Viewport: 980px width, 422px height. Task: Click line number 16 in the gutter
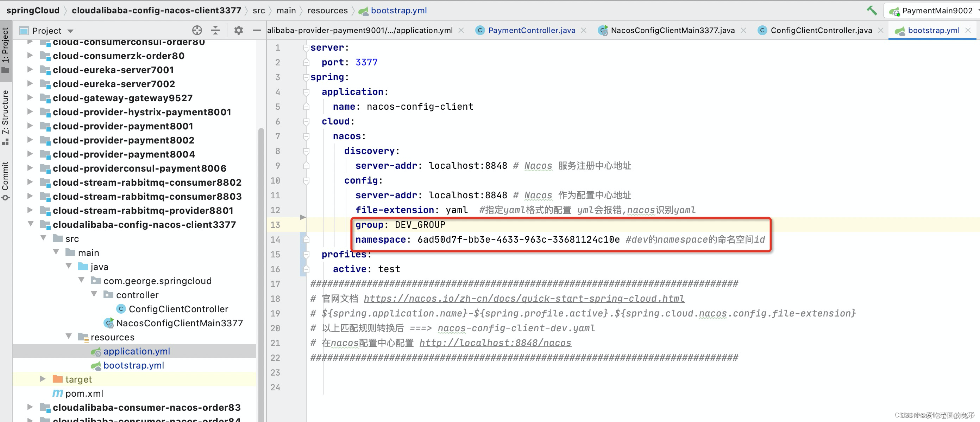(275, 269)
